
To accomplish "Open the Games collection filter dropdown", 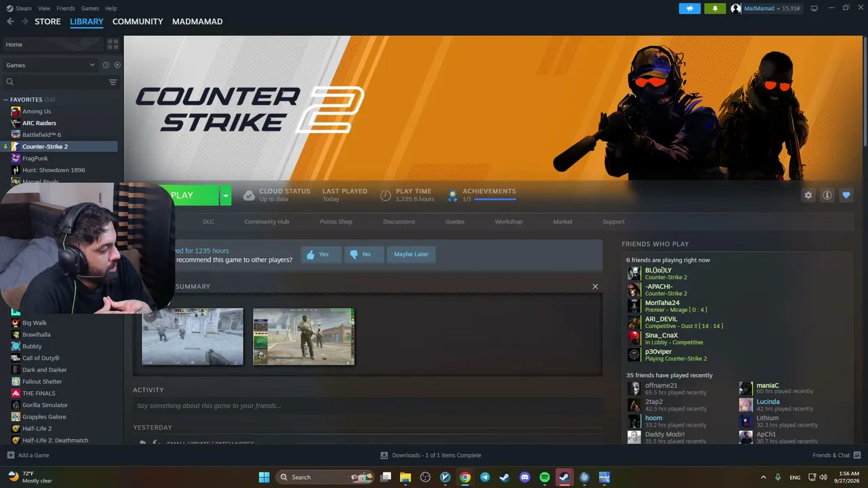I will pos(51,65).
